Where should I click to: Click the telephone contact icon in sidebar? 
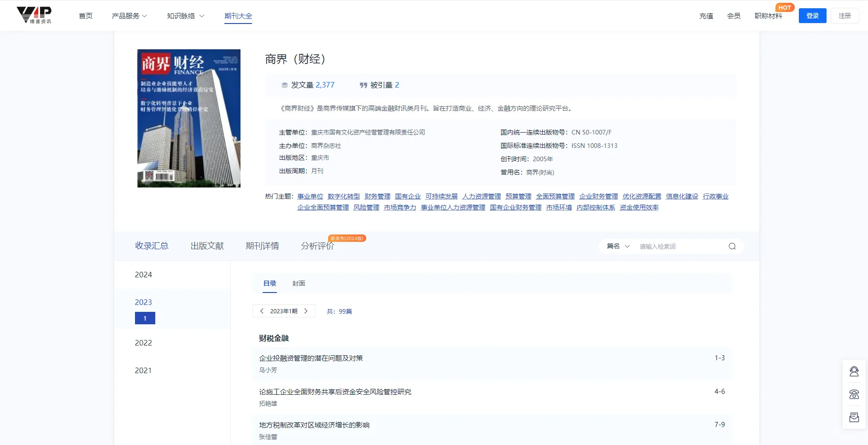(854, 394)
